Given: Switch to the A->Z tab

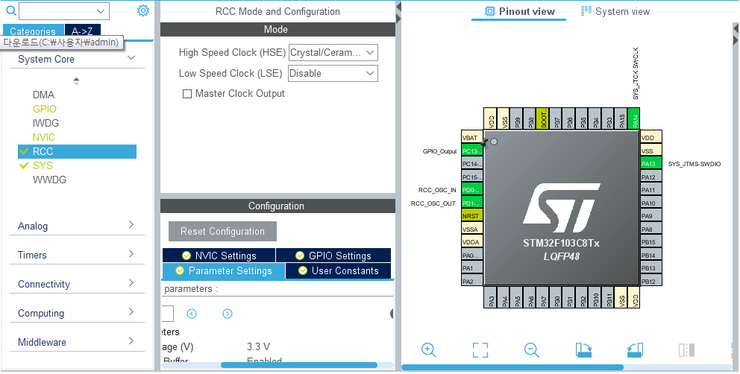Looking at the screenshot, I should click(x=82, y=31).
